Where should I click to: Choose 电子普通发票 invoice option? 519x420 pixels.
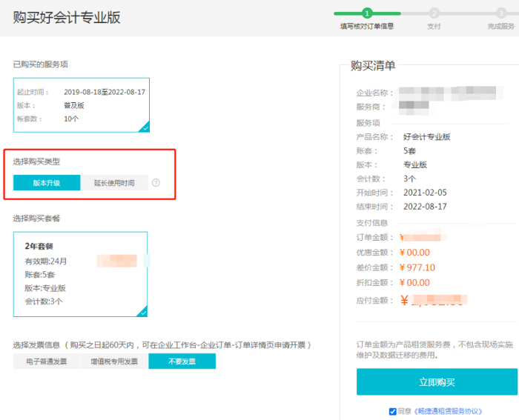(x=47, y=361)
